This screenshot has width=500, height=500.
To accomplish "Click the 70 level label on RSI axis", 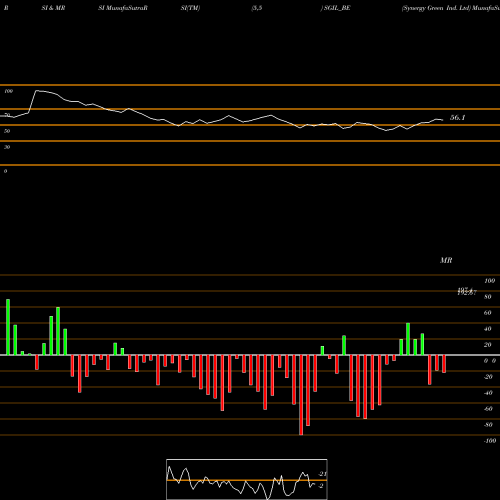I will click(x=7, y=115).
